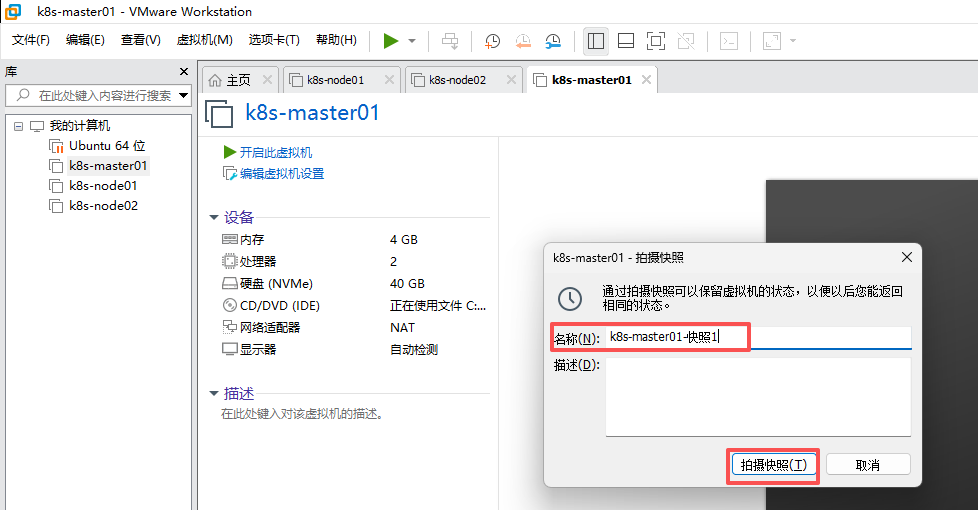Click the unity mode toolbar icon

(x=686, y=41)
